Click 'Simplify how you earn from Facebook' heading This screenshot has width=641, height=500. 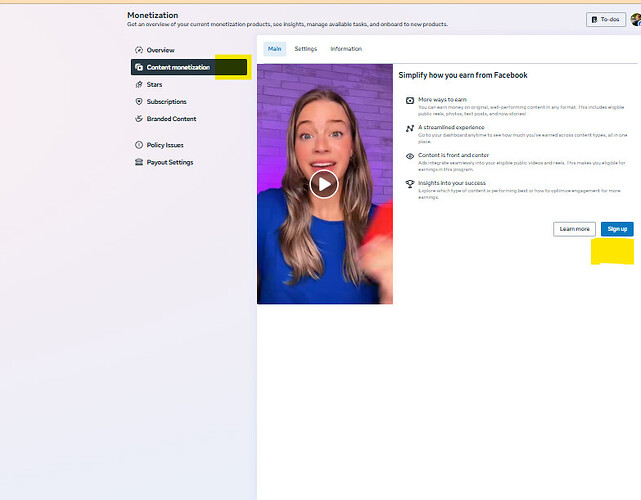pos(463,75)
